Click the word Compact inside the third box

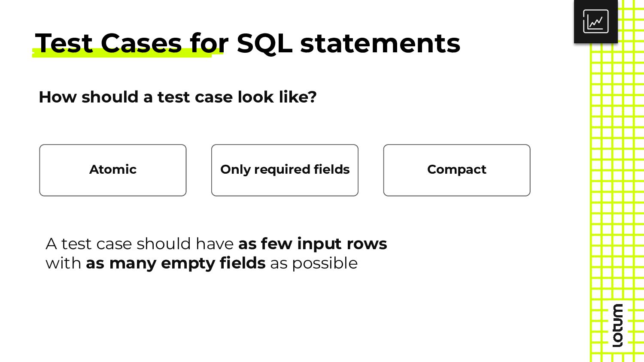pos(457,170)
